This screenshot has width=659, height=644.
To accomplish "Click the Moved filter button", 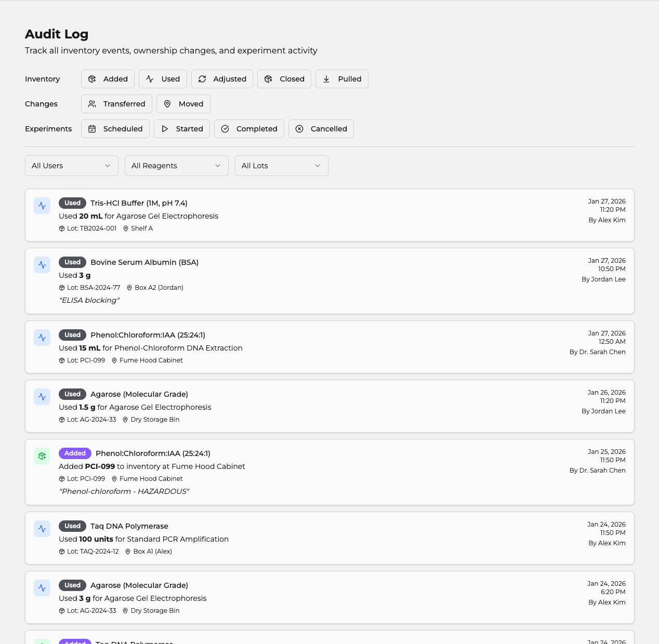I will 183,104.
